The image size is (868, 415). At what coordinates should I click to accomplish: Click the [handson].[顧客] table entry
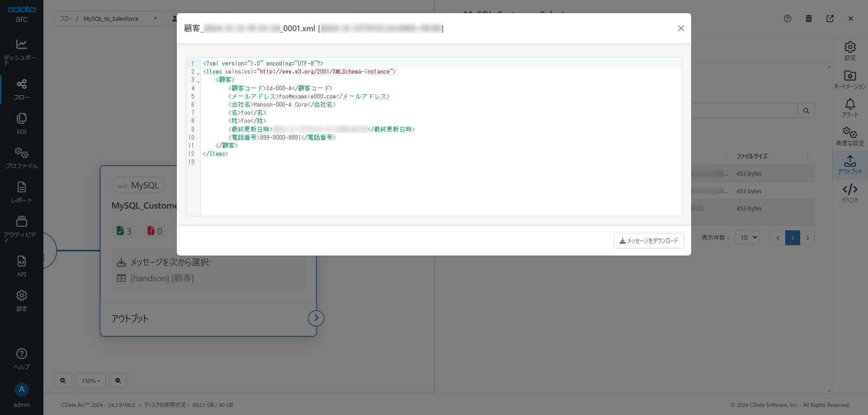tap(162, 278)
